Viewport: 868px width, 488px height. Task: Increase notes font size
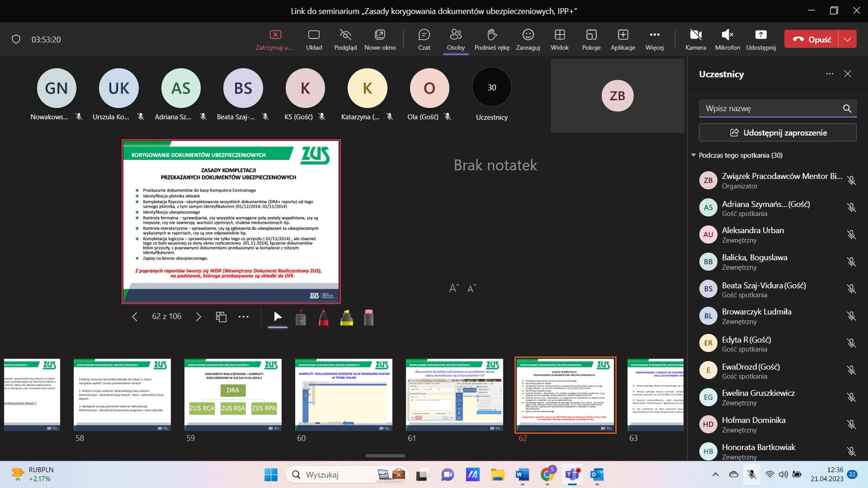click(x=454, y=288)
